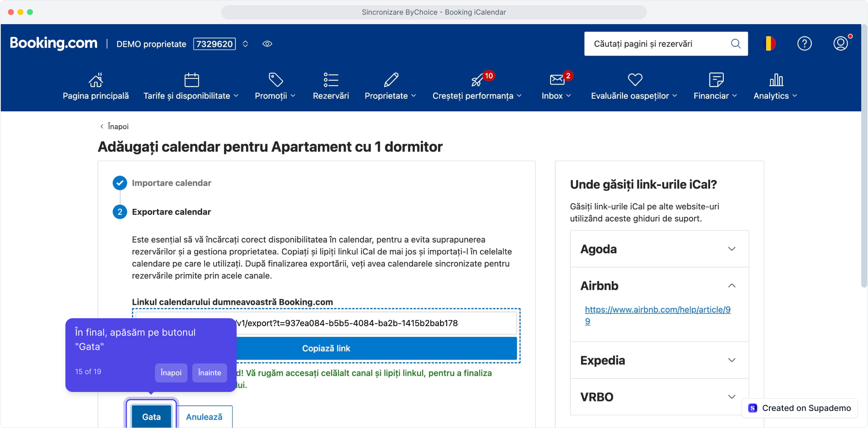This screenshot has width=868, height=428.
Task: Expand the Agoda section
Action: 731,249
